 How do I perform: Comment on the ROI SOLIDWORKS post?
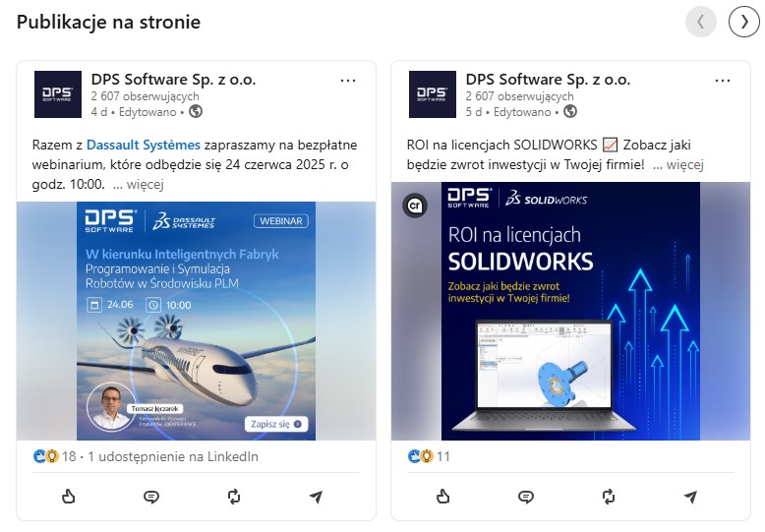[526, 497]
